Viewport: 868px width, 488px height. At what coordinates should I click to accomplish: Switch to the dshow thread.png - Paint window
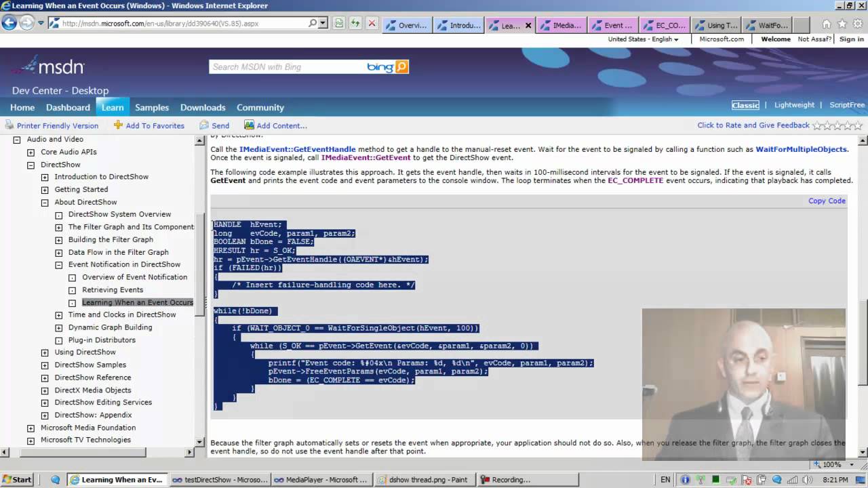tap(425, 479)
